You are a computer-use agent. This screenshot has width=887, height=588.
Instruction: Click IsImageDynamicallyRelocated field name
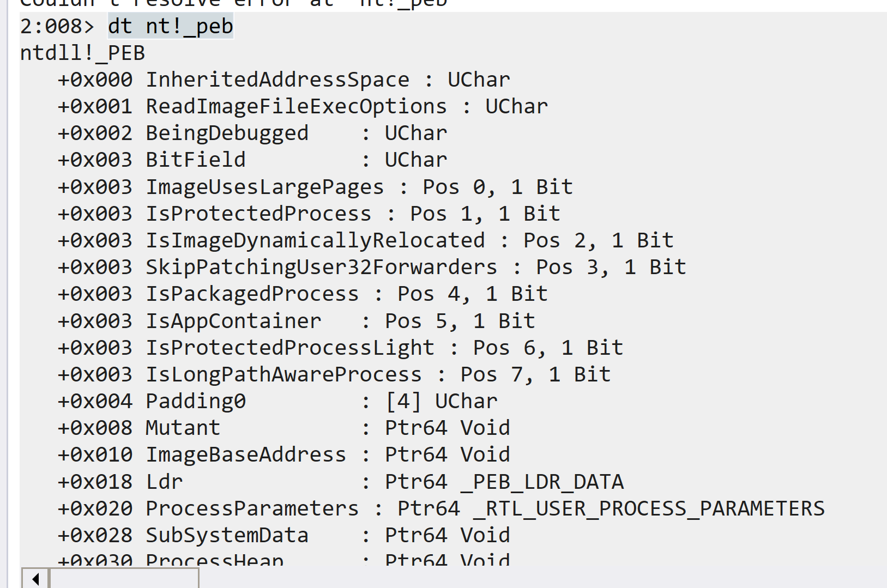tap(315, 240)
